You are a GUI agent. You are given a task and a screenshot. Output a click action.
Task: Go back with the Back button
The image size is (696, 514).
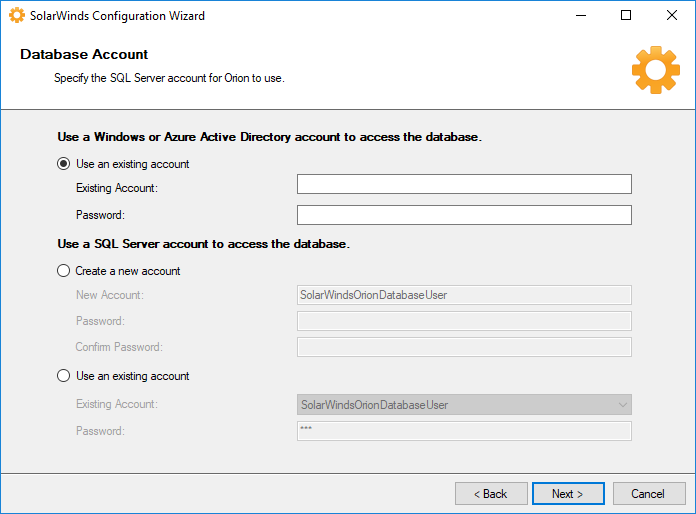point(491,494)
